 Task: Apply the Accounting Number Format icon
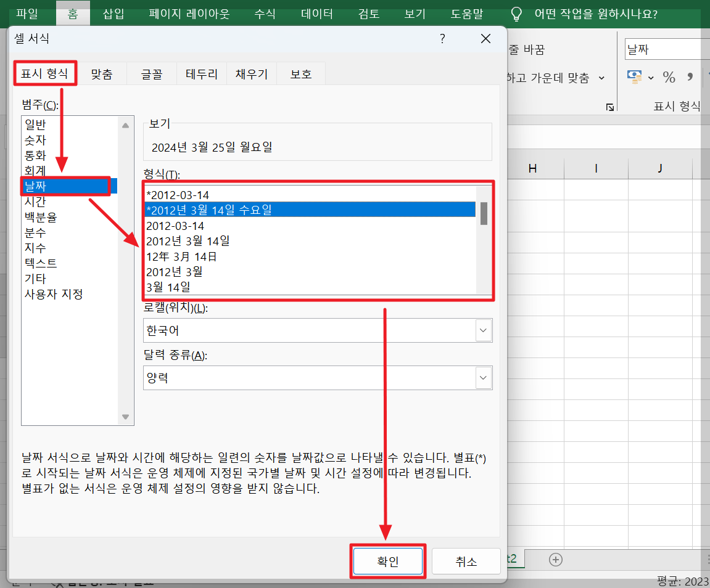tap(634, 76)
